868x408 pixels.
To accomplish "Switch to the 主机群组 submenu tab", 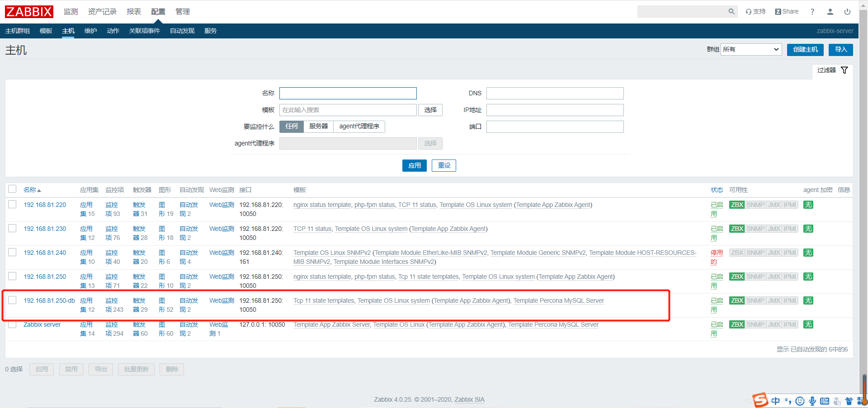I will [17, 31].
